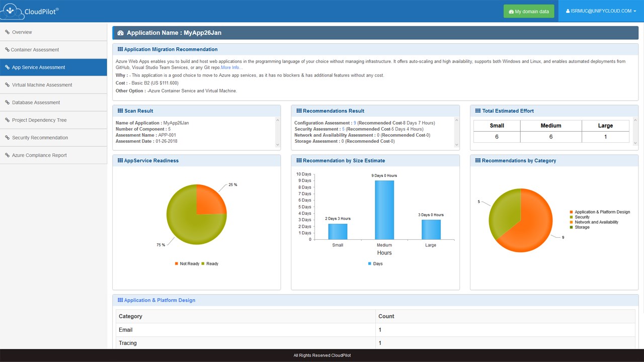Click the Medium bar in size chart
The height and width of the screenshot is (362, 644).
(384, 210)
